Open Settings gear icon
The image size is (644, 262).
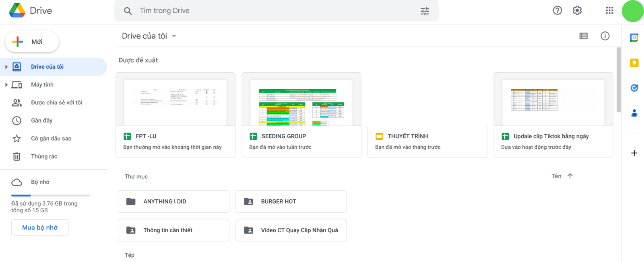(x=577, y=10)
